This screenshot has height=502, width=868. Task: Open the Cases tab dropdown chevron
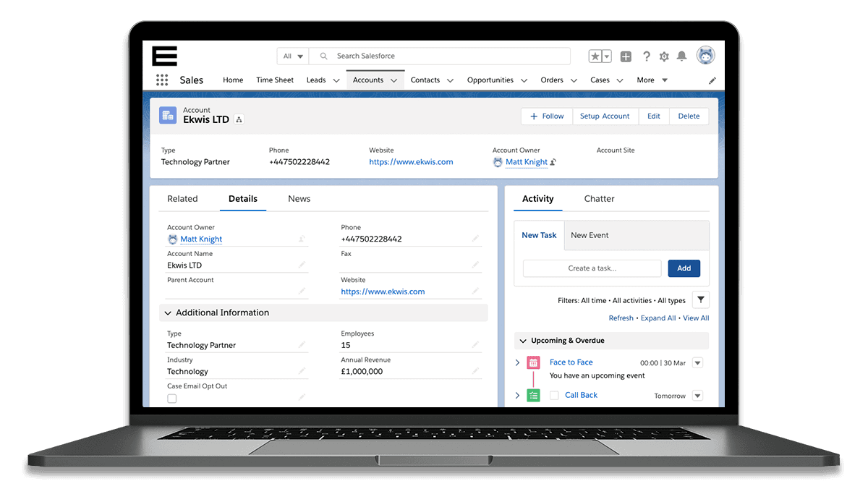tap(620, 81)
